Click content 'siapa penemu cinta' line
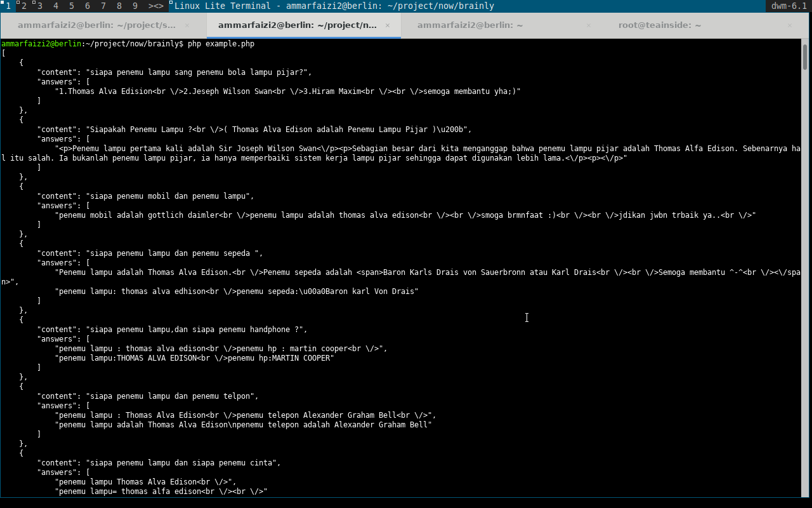Screen dimensions: 812x508 [159, 463]
